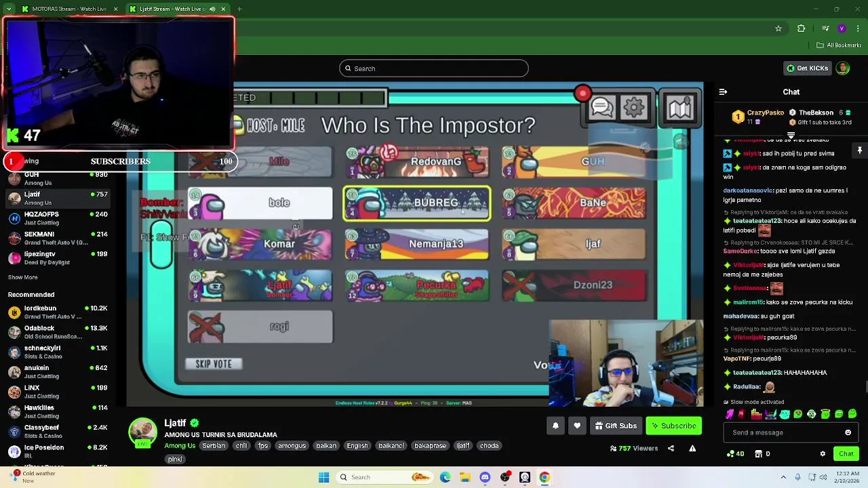Bookmark this page with the star icon

click(x=778, y=28)
